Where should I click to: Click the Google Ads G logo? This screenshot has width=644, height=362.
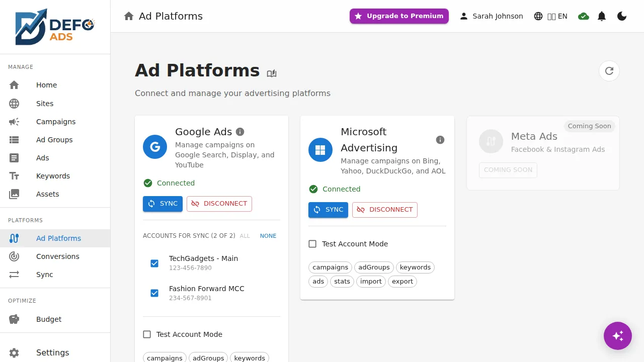coord(155,147)
